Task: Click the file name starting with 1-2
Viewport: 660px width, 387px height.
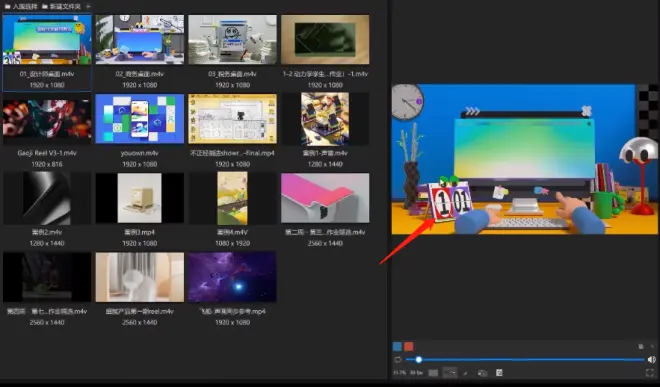Action: click(x=325, y=74)
